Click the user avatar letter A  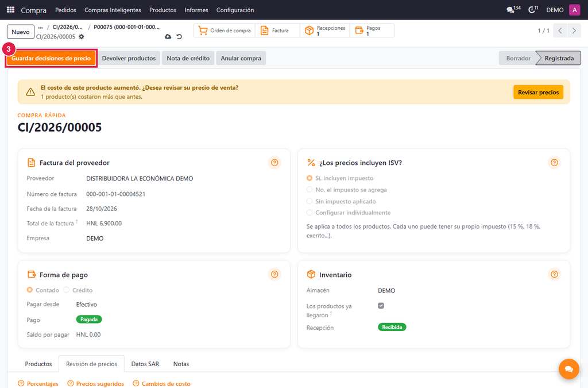coord(574,10)
